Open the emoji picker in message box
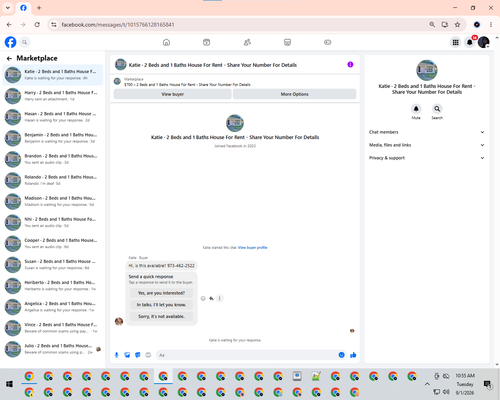The width and height of the screenshot is (500, 400). point(341,355)
